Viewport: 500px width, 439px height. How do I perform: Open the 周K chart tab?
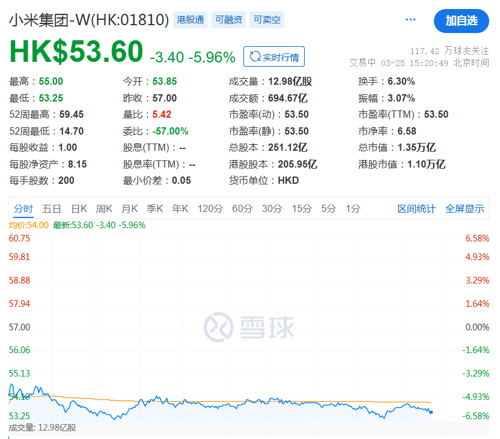tap(104, 209)
